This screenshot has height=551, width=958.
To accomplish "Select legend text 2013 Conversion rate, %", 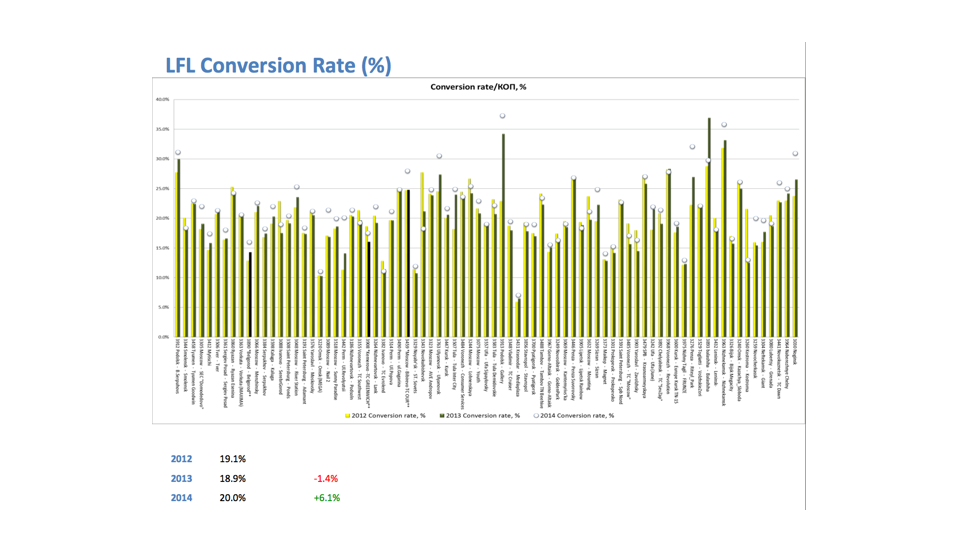I will [483, 415].
